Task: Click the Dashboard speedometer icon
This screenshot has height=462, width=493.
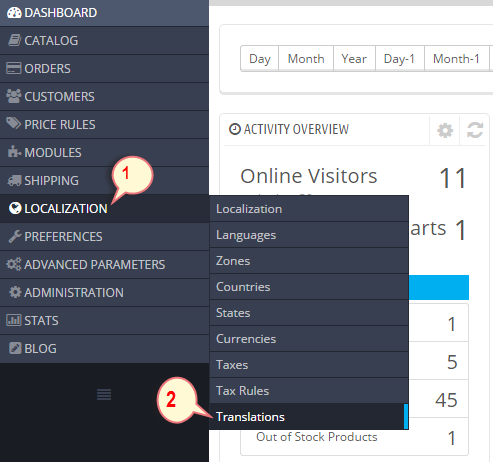Action: click(14, 13)
